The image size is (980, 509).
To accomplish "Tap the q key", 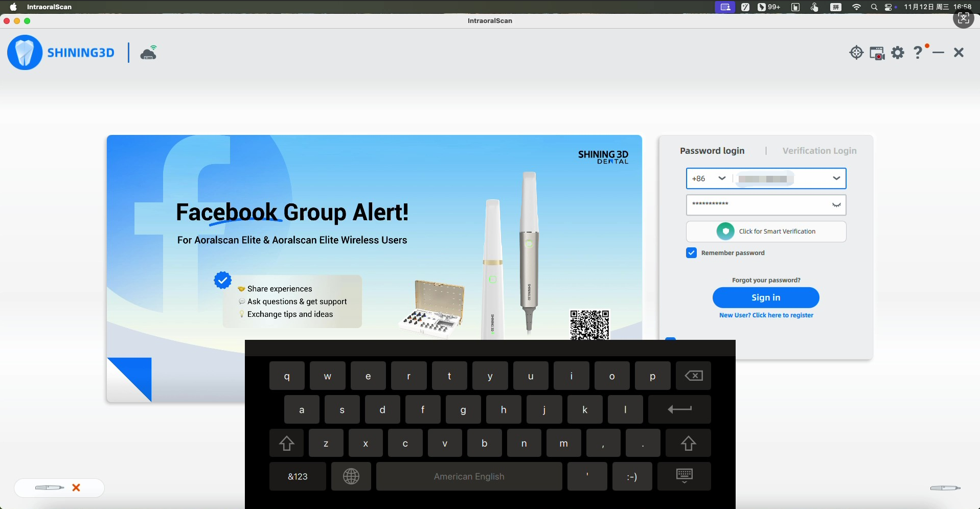I will pos(287,376).
